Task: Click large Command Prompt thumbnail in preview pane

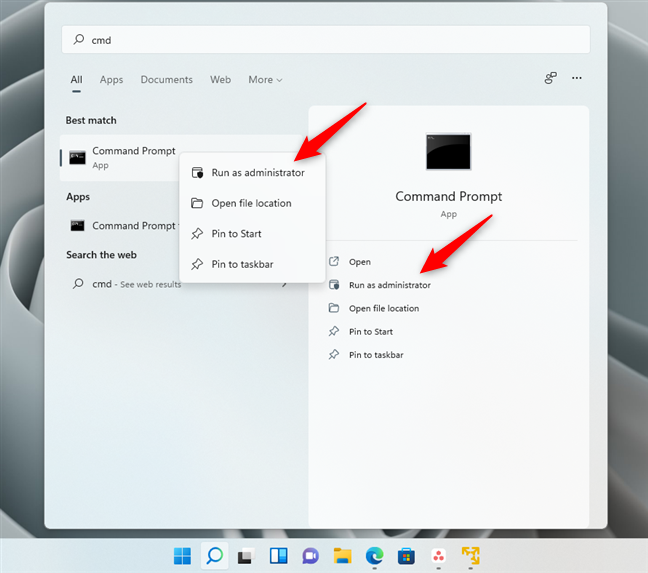Action: [448, 151]
